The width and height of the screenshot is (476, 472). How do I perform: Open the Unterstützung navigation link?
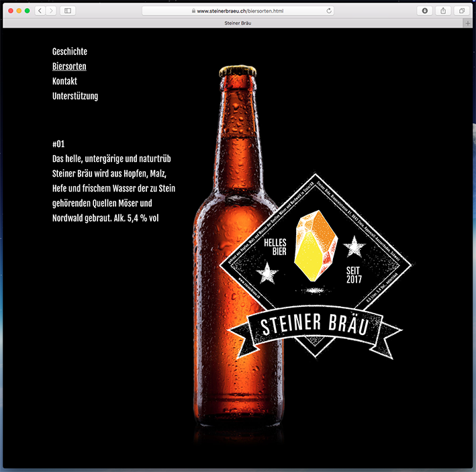75,96
